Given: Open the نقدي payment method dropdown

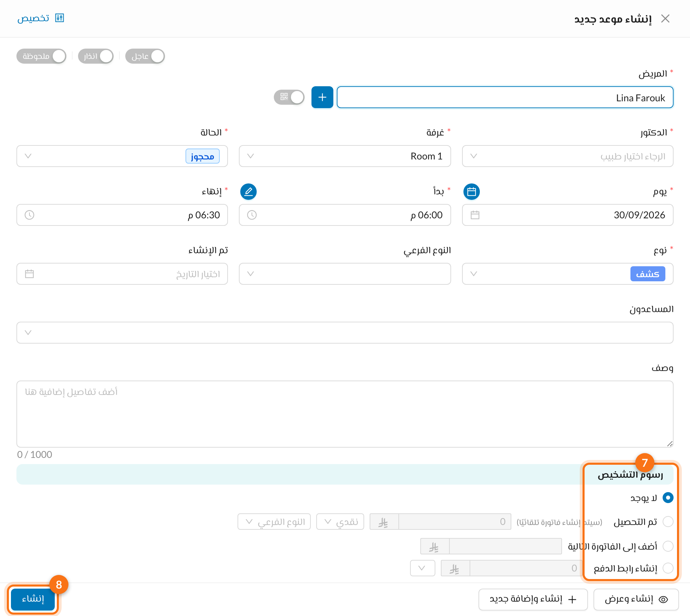Looking at the screenshot, I should (x=340, y=522).
